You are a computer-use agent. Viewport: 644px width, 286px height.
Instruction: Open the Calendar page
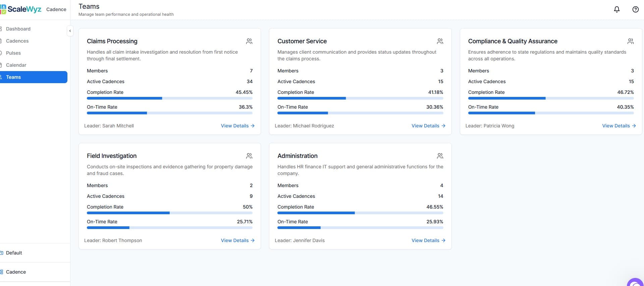[16, 65]
